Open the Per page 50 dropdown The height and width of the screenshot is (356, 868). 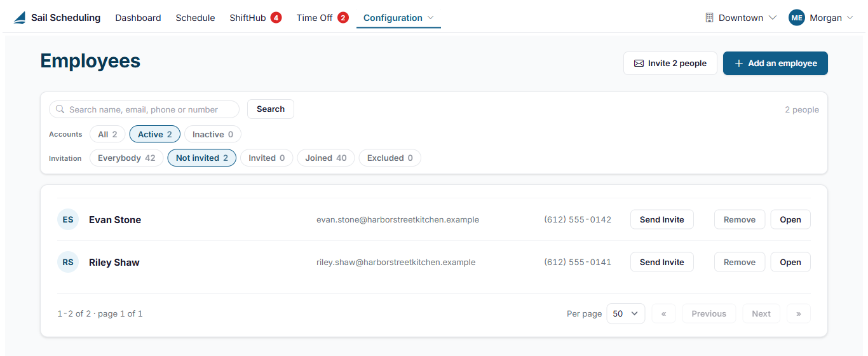point(626,313)
